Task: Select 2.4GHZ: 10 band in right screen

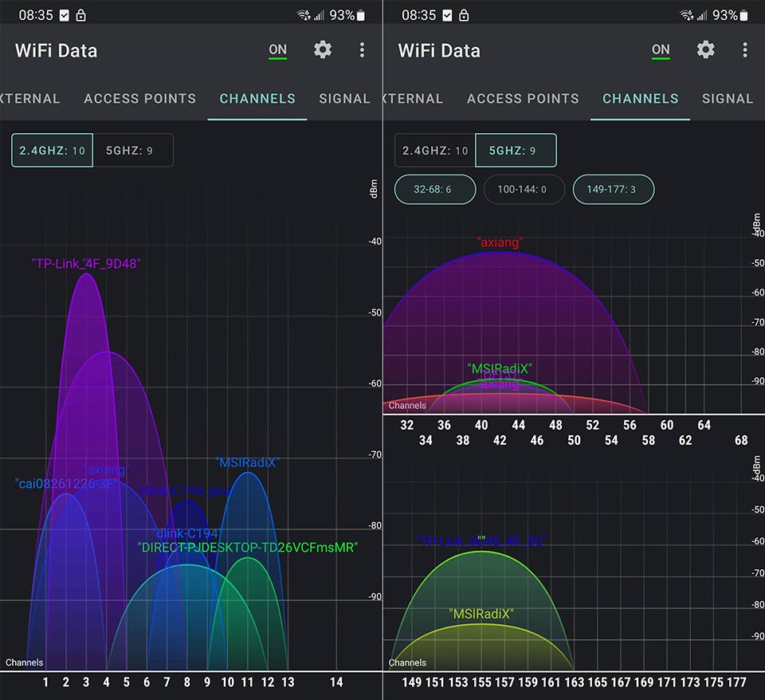Action: pos(435,150)
